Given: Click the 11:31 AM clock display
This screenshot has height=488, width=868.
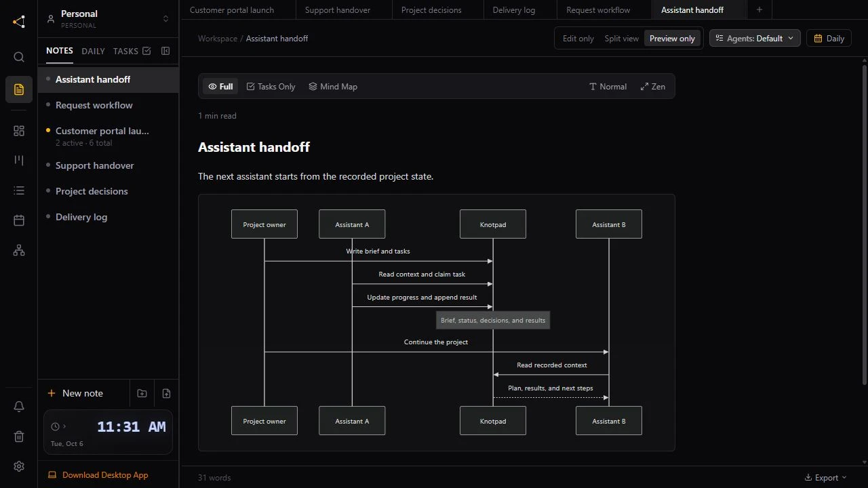Looking at the screenshot, I should click(132, 427).
